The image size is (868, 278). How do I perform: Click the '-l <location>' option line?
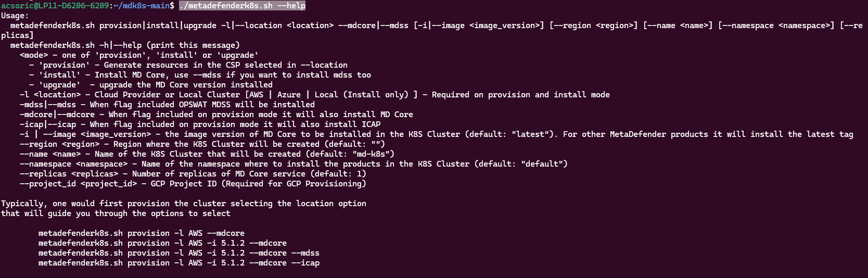[x=315, y=95]
